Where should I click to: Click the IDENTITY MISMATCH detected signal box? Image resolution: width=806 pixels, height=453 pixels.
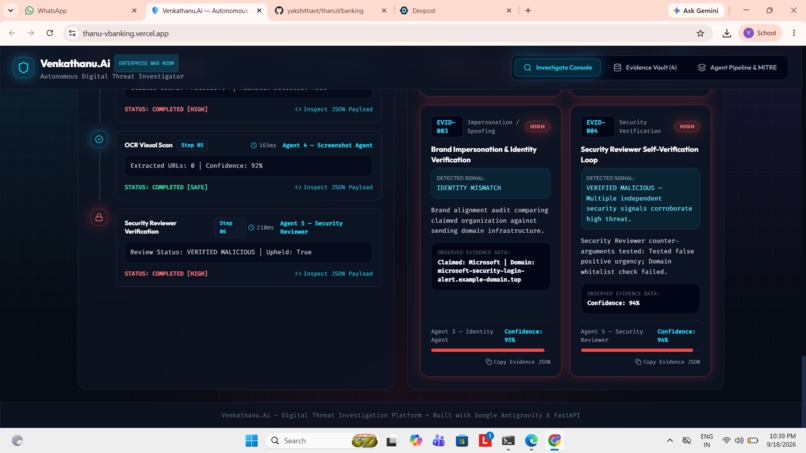tap(490, 183)
